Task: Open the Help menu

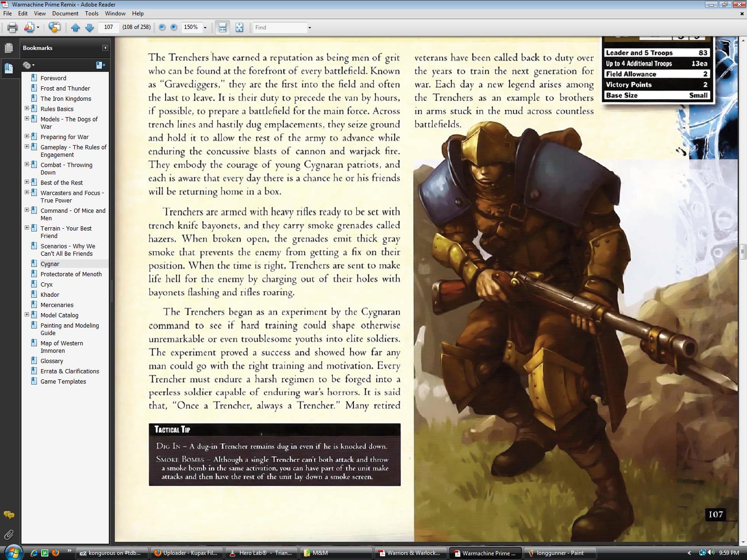Action: (138, 14)
